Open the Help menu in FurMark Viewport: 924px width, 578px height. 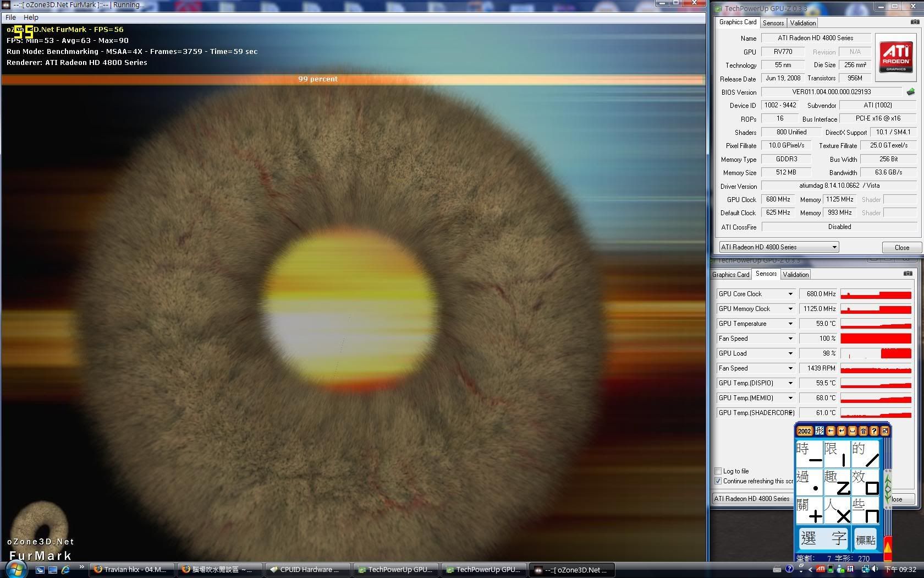31,18
